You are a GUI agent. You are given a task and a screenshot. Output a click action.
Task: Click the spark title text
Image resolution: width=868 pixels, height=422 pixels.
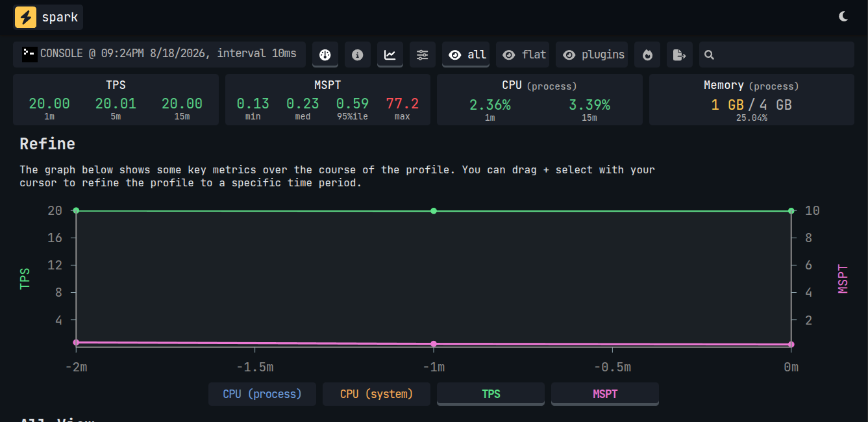[x=60, y=18]
